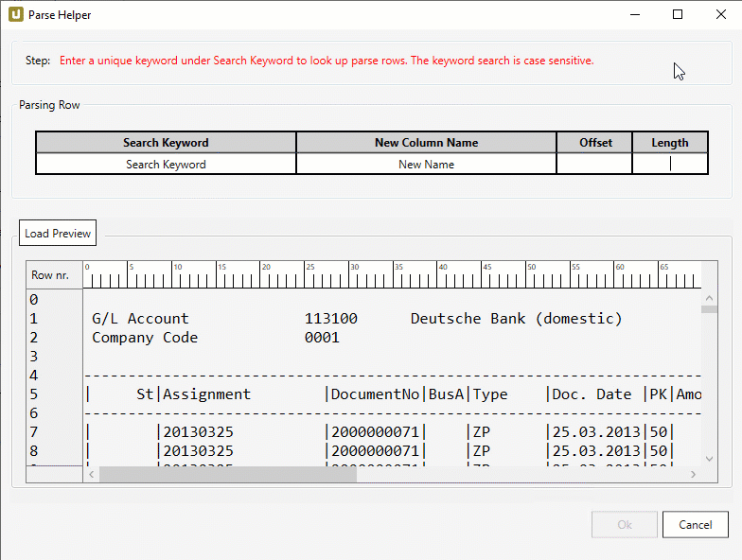This screenshot has height=560, width=742.
Task: Click ruler mark 30 in preview
Action: [x=354, y=267]
